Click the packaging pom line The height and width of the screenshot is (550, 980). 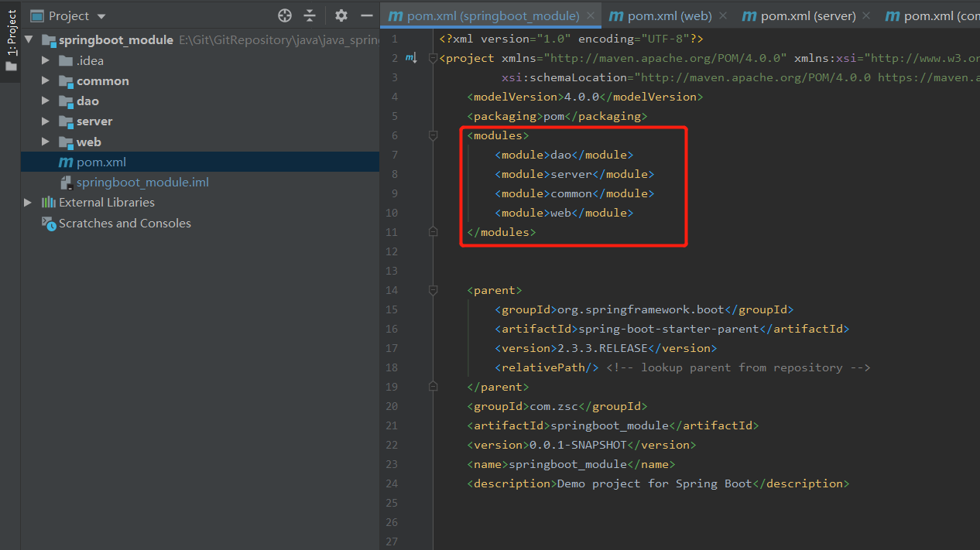(557, 116)
